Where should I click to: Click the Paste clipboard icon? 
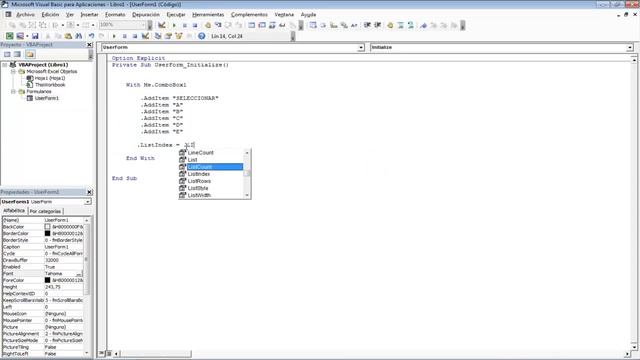tap(68, 36)
